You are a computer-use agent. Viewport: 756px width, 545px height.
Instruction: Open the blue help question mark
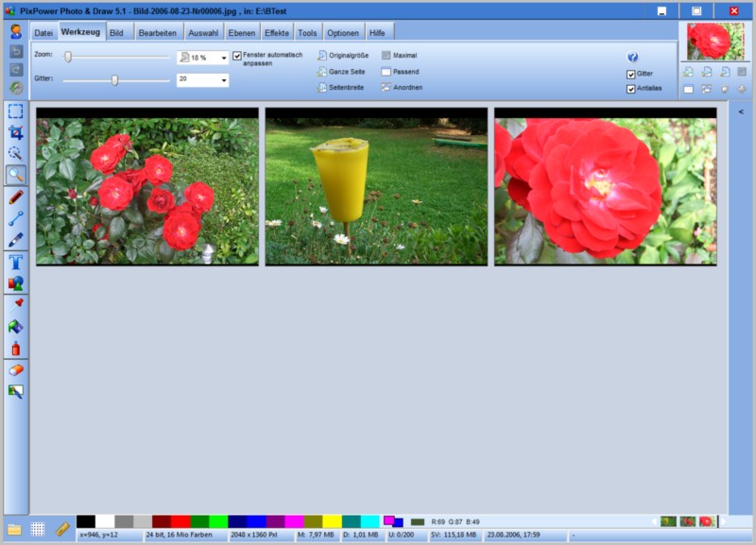tap(632, 57)
